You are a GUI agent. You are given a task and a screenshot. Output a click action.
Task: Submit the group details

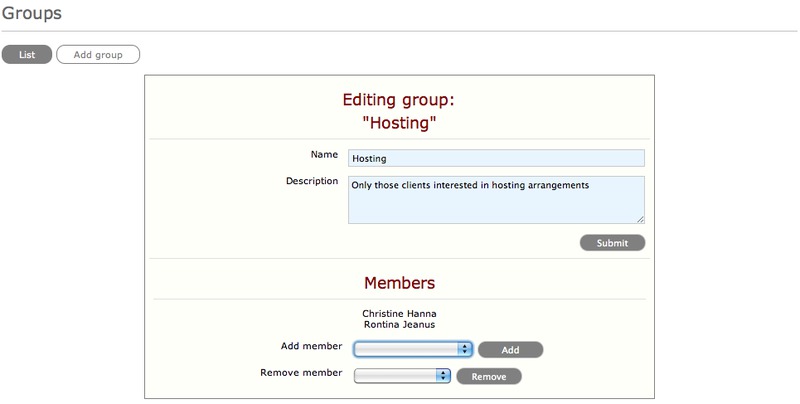pyautogui.click(x=612, y=243)
